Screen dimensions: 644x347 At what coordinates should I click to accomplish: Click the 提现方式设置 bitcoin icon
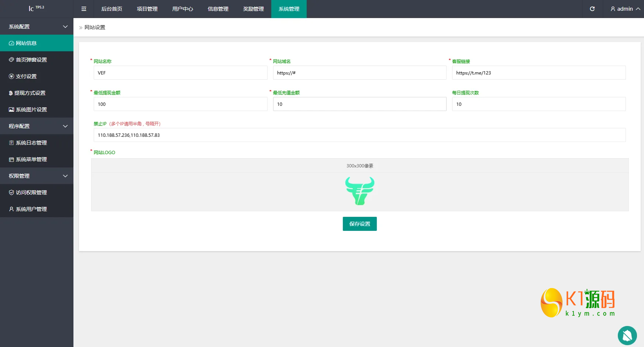click(x=11, y=93)
